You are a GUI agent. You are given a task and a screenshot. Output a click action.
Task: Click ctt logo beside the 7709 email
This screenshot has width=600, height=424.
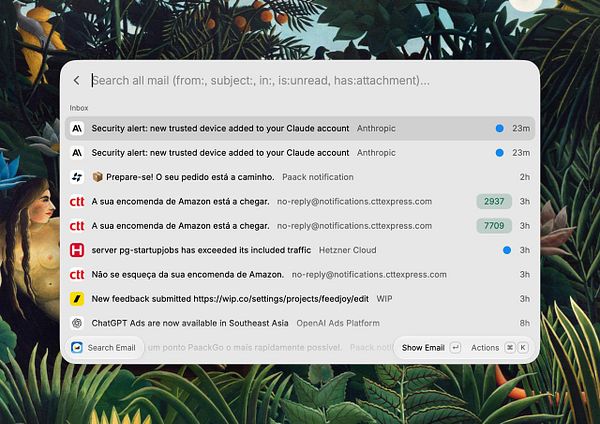point(77,226)
